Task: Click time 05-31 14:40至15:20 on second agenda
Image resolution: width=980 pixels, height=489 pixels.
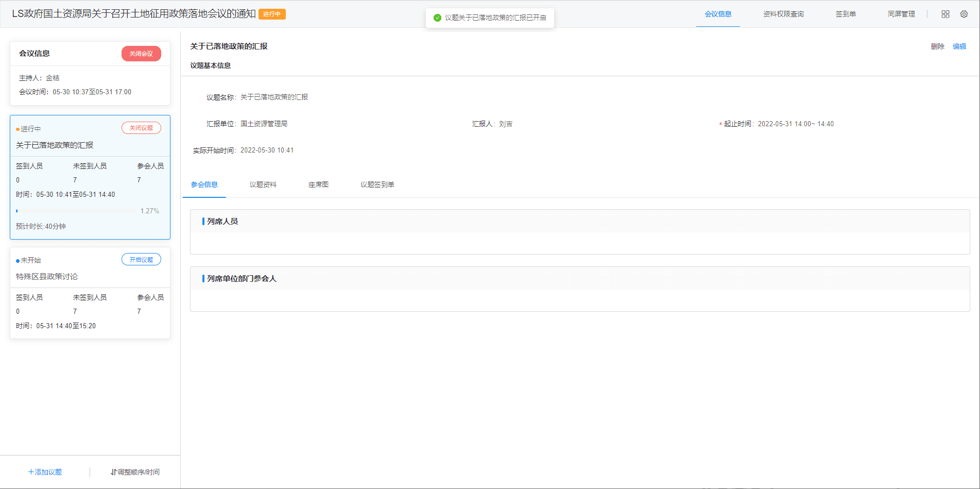Action: [66, 326]
